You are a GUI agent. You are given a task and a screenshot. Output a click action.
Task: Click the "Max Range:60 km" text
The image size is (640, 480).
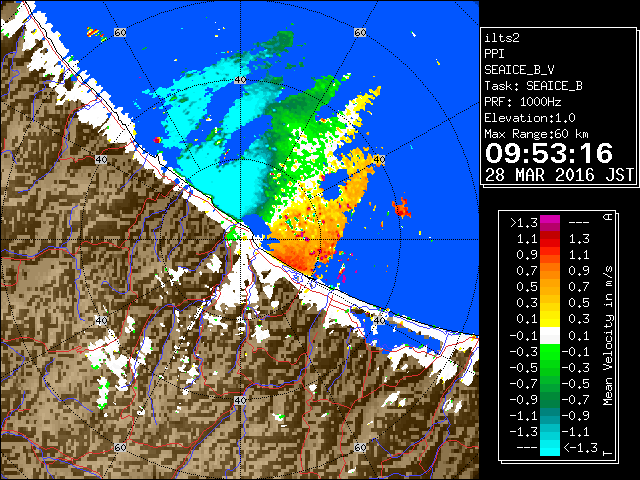click(536, 134)
